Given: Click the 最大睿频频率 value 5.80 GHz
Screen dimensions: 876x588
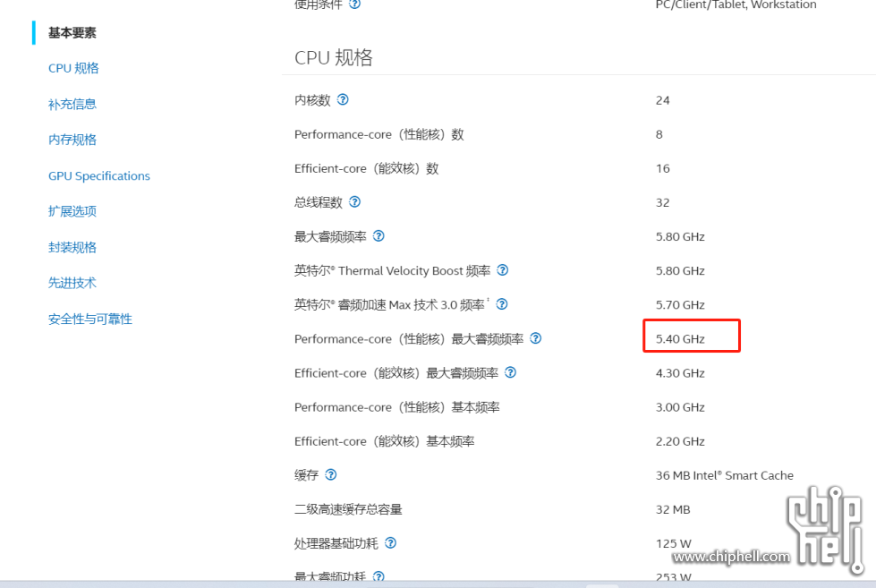Looking at the screenshot, I should click(680, 237).
